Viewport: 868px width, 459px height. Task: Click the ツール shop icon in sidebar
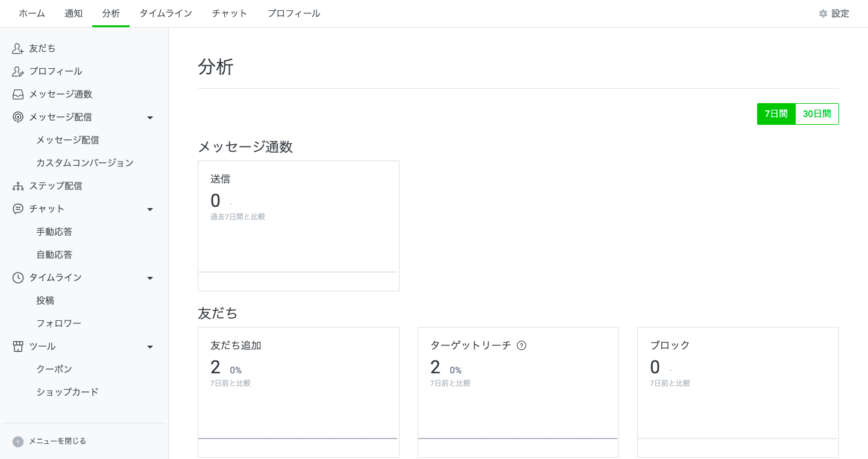coord(18,346)
